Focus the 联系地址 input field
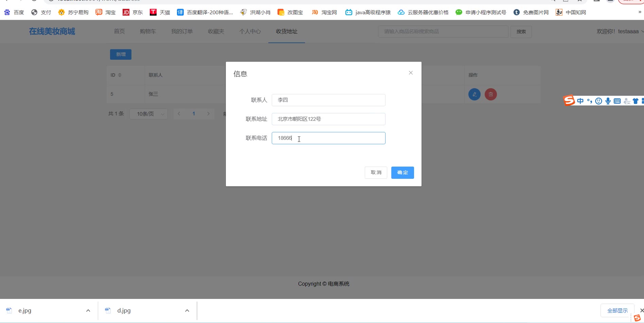 pos(328,119)
